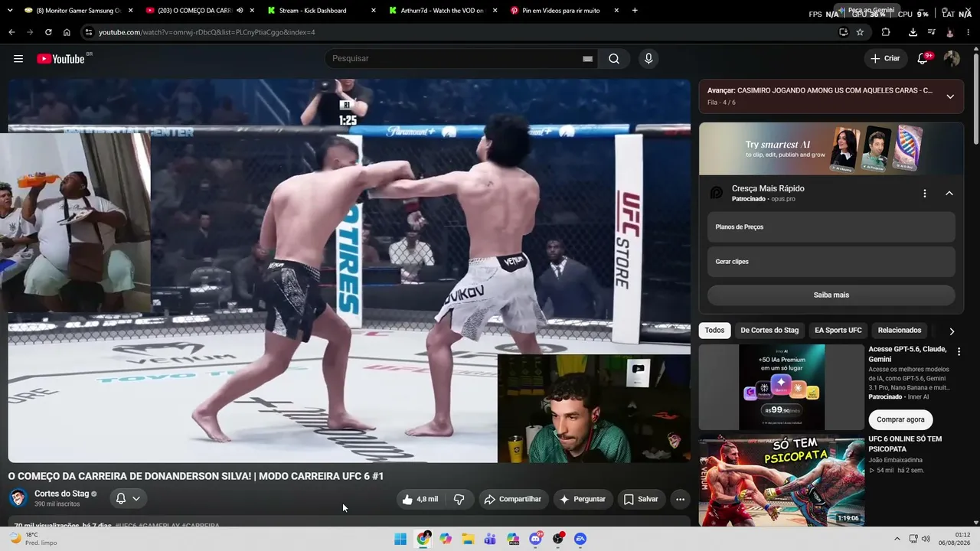The height and width of the screenshot is (551, 980).
Task: Close the Stream - Kick Dashboard tab
Action: pyautogui.click(x=374, y=11)
